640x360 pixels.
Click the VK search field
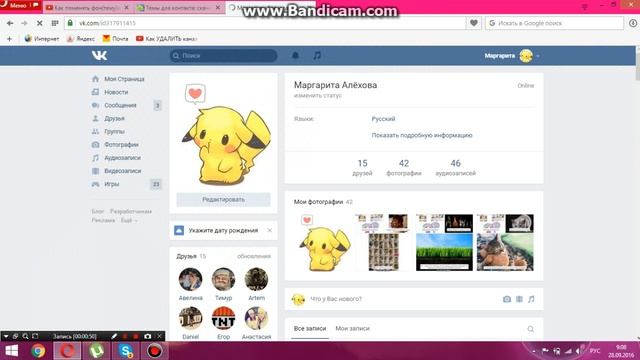(x=224, y=56)
